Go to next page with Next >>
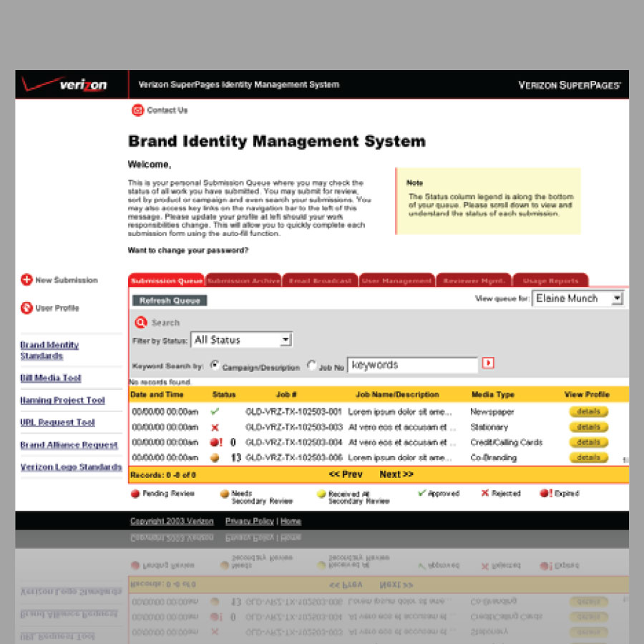The image size is (644, 644). pyautogui.click(x=396, y=474)
